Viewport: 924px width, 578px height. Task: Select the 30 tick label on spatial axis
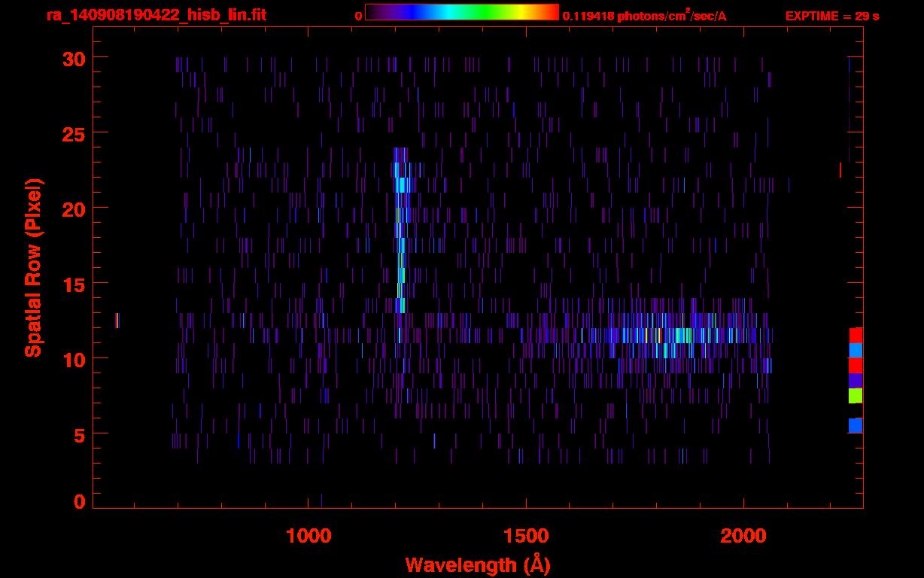tap(74, 58)
